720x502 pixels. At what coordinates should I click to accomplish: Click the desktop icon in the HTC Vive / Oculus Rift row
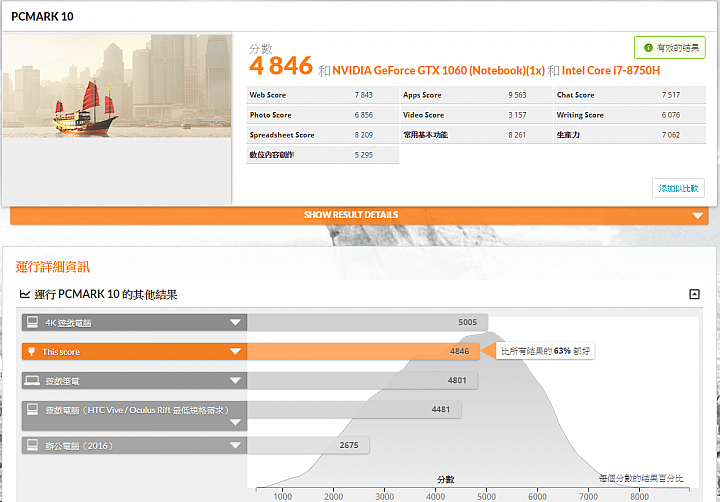coord(32,410)
